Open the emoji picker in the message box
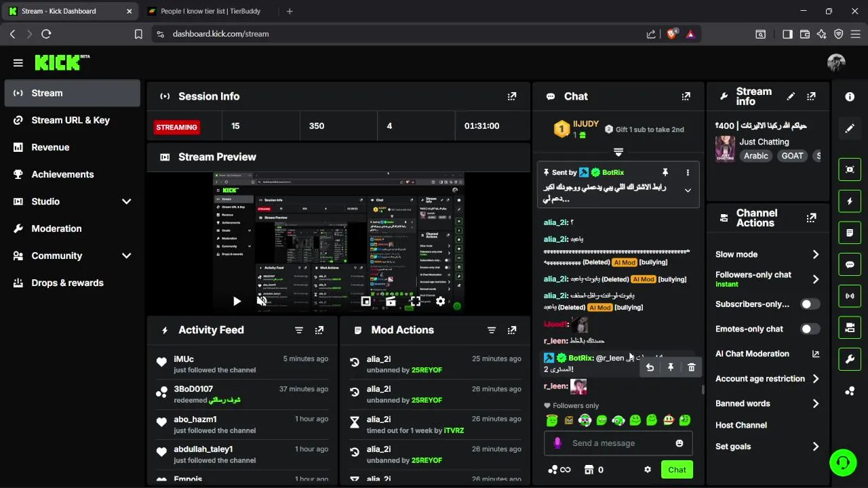 (679, 443)
